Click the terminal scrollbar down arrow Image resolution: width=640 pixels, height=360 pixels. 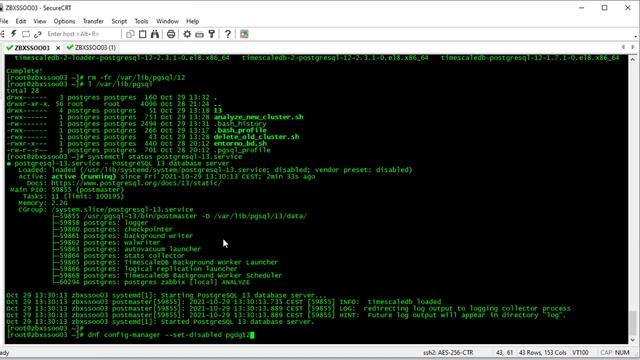tap(633, 340)
